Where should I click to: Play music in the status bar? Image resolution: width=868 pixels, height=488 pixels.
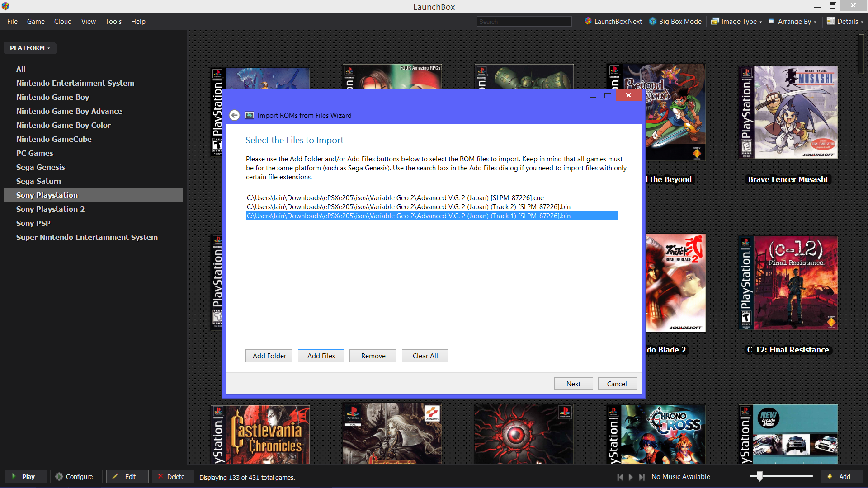[631, 477]
